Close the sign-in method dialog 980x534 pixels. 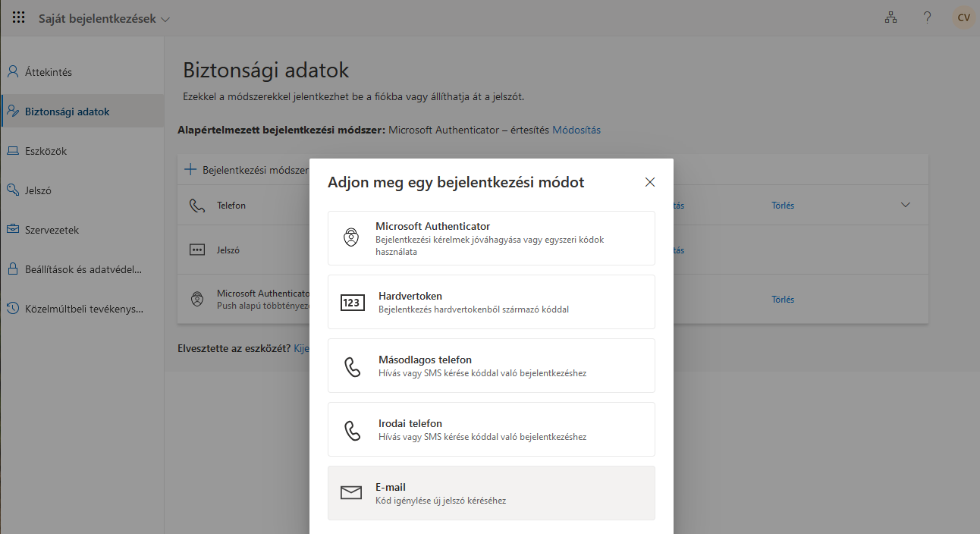click(x=649, y=182)
